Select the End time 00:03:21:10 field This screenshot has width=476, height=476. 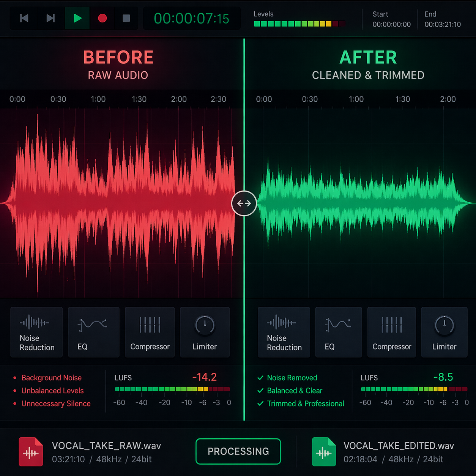tap(443, 24)
